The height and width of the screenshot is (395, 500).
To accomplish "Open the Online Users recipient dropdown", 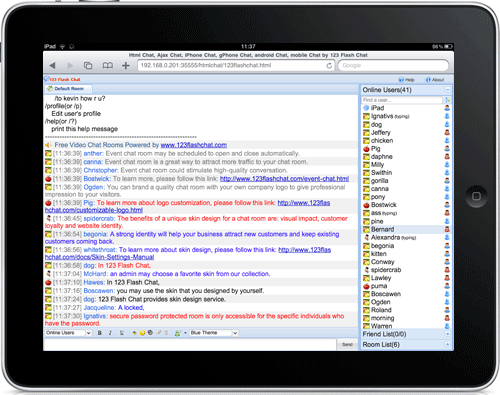I will pos(68,333).
